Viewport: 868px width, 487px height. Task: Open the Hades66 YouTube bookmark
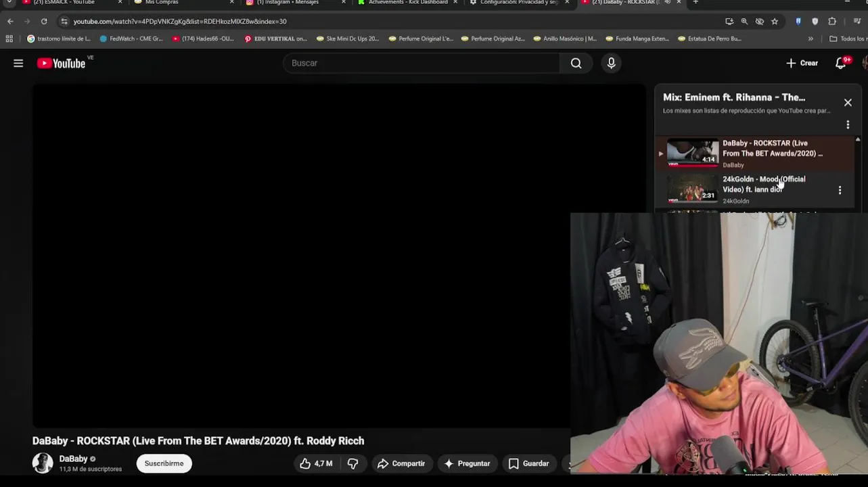click(x=203, y=39)
